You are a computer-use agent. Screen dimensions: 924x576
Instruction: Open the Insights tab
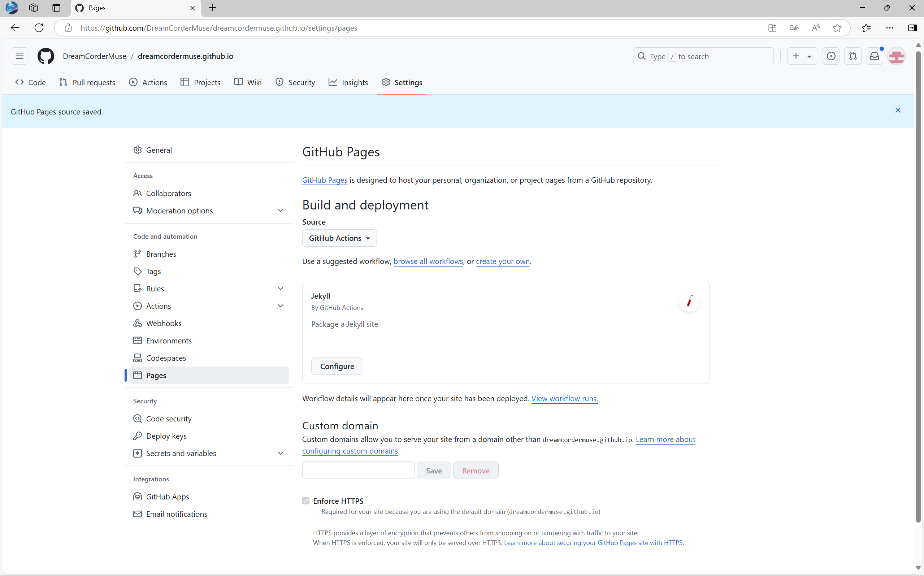tap(348, 82)
